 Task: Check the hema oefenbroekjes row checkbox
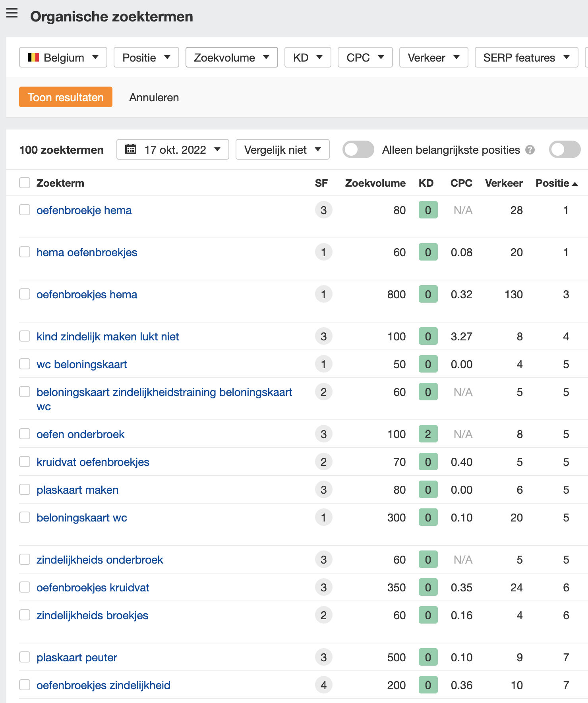click(x=25, y=252)
